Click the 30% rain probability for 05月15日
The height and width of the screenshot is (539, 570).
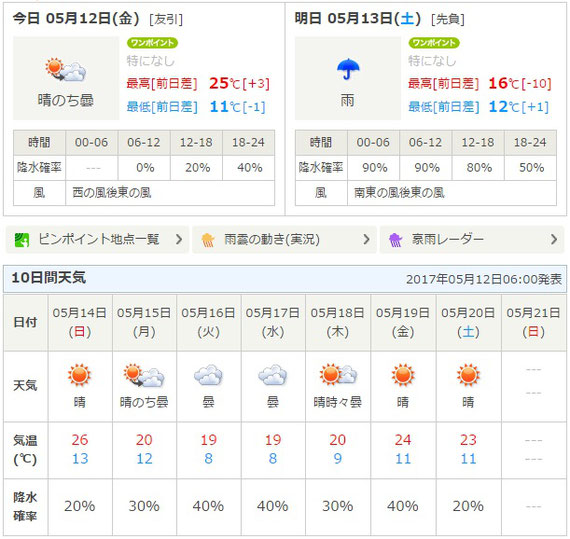[144, 506]
